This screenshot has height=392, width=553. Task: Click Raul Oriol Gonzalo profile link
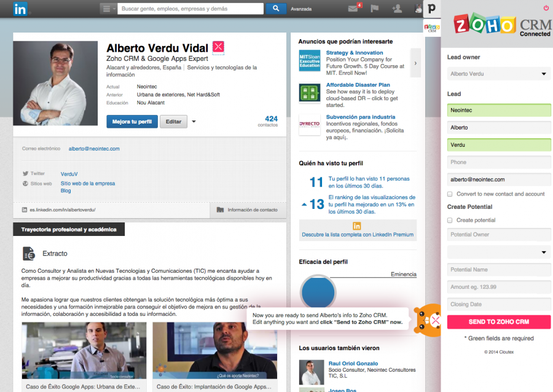(x=353, y=364)
